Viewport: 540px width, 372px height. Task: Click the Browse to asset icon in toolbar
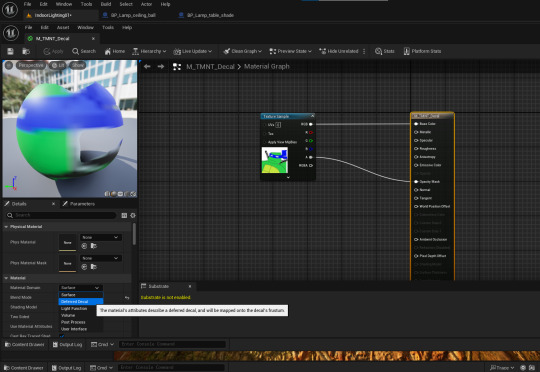(26, 51)
